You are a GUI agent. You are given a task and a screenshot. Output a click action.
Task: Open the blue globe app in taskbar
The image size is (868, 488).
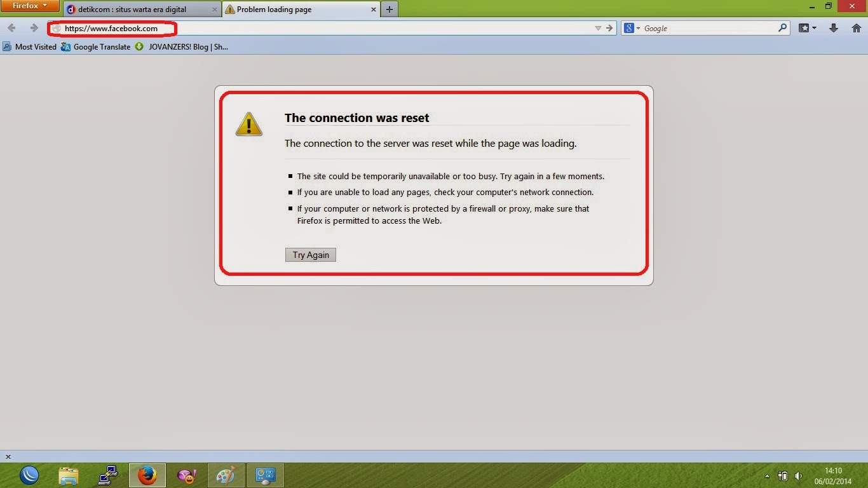29,475
